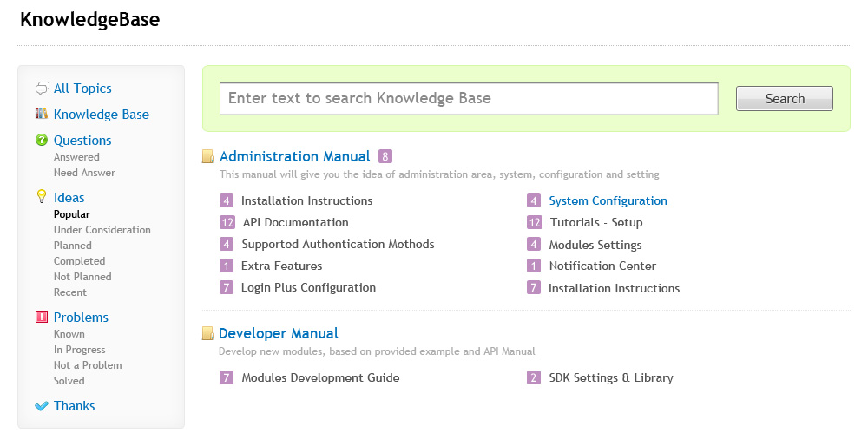Image resolution: width=868 pixels, height=446 pixels.
Task: Click the Ideas lightbulb icon
Action: pos(42,197)
